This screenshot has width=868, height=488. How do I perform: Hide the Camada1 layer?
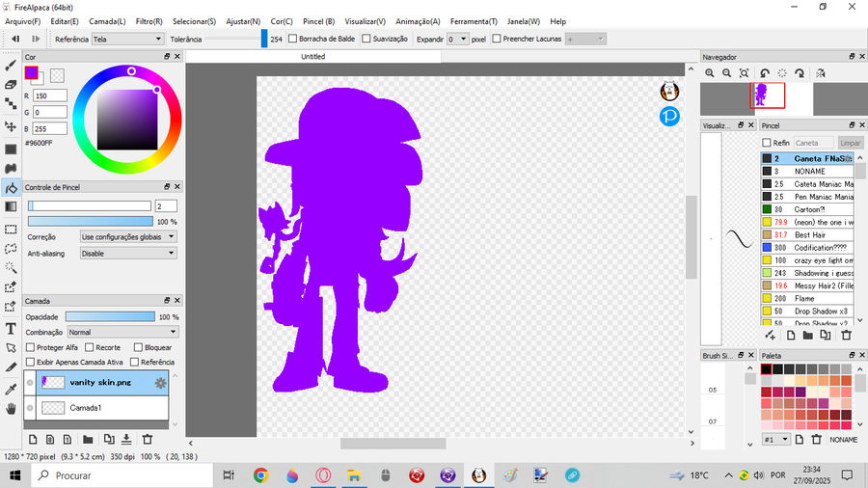[30, 408]
